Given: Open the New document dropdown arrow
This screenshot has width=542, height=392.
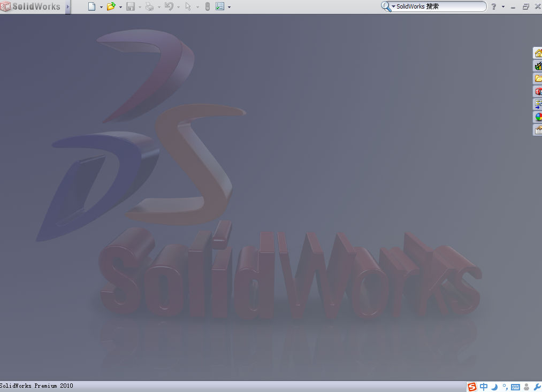Looking at the screenshot, I should pyautogui.click(x=101, y=7).
